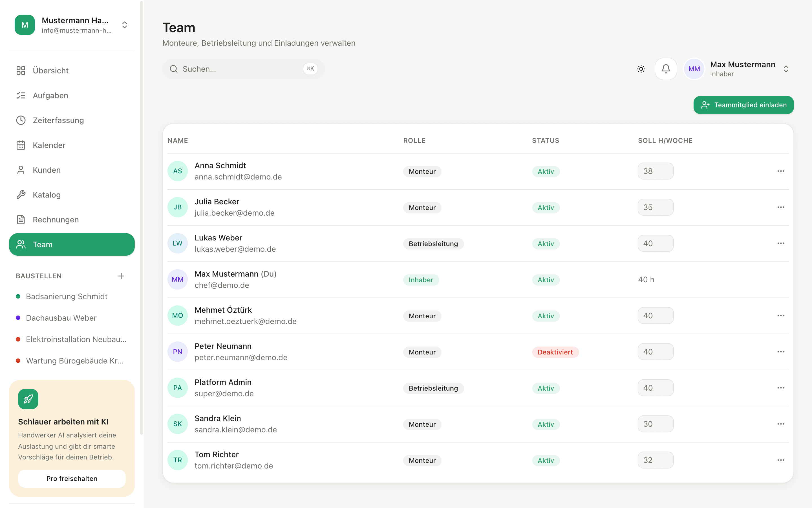This screenshot has height=508, width=812.
Task: Toggle light theme sun icon
Action: pos(641,69)
